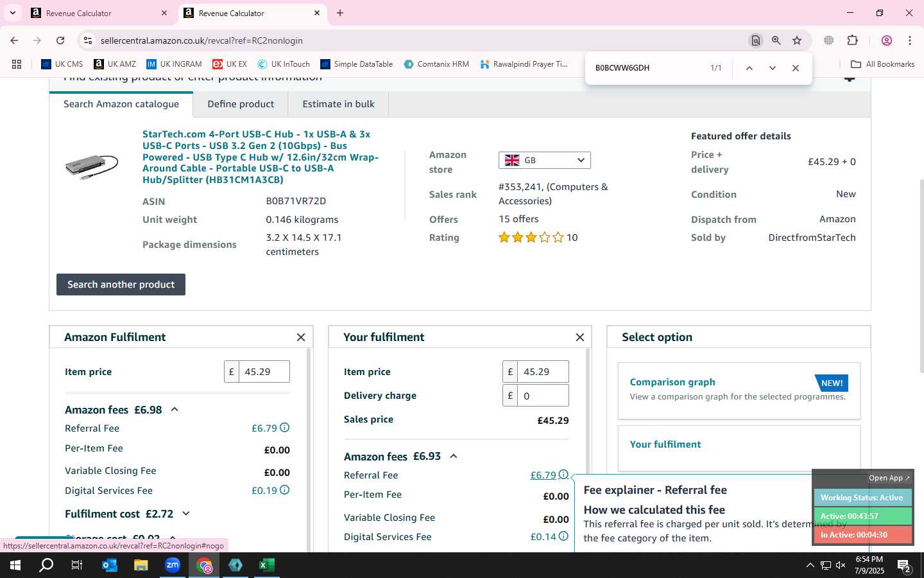
Task: Show info for Amazon Fulfilment Digital Services Fee
Action: tap(285, 490)
